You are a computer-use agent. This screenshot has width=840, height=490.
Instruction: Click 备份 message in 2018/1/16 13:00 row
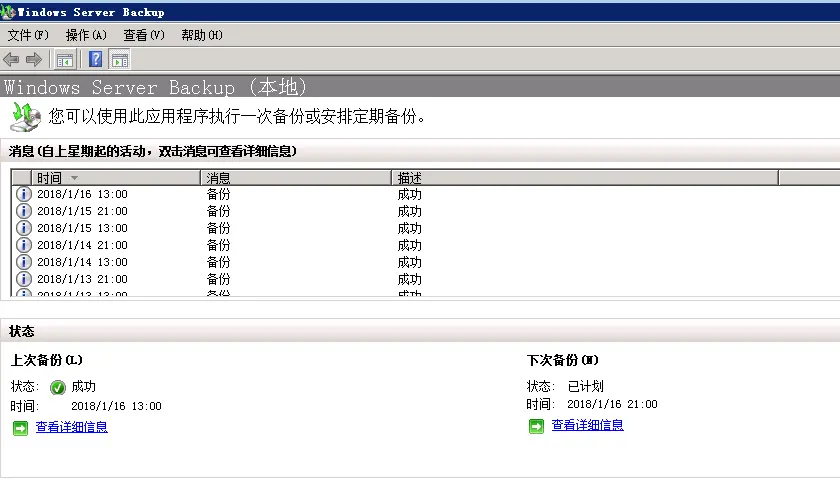[x=219, y=194]
